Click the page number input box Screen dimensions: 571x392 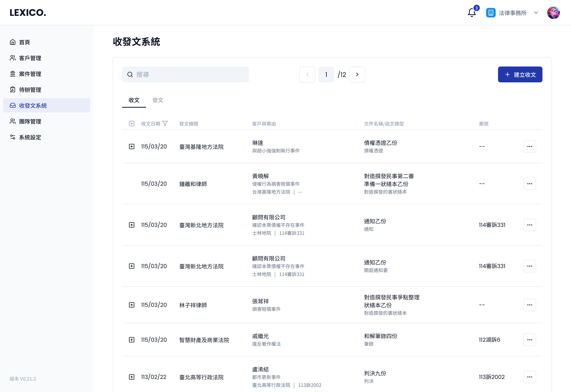326,74
